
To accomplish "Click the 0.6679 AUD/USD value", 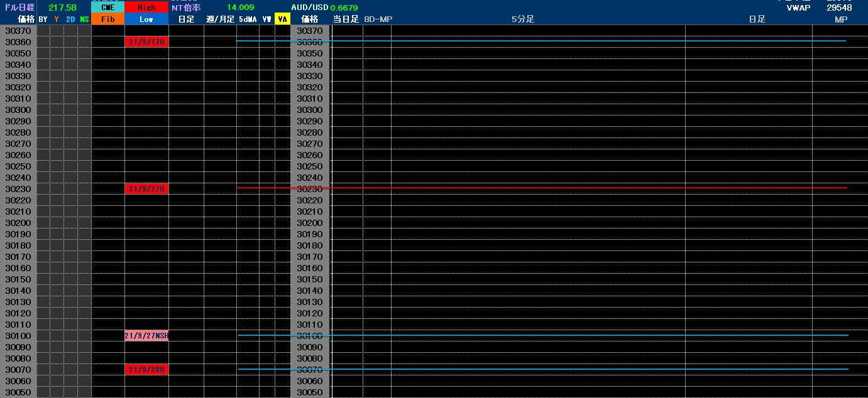I will pos(344,8).
